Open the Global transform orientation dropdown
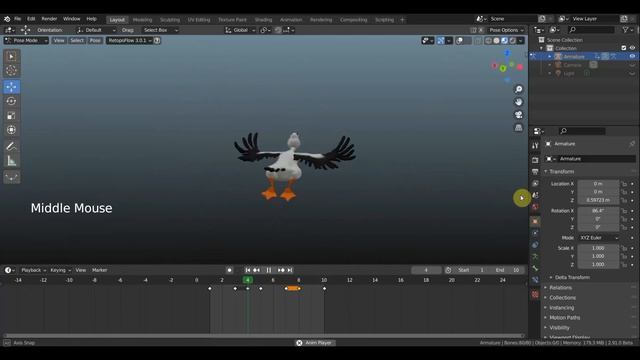Image resolution: width=640 pixels, height=360 pixels. [240, 30]
